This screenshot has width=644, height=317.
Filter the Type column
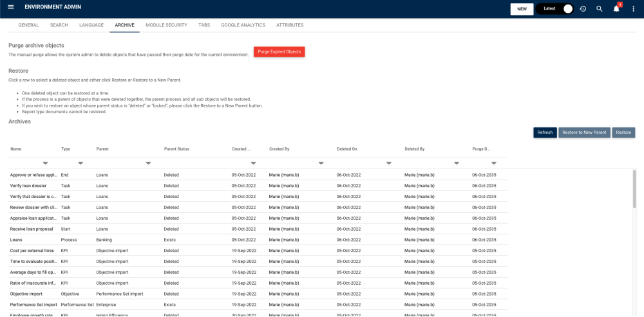point(80,163)
